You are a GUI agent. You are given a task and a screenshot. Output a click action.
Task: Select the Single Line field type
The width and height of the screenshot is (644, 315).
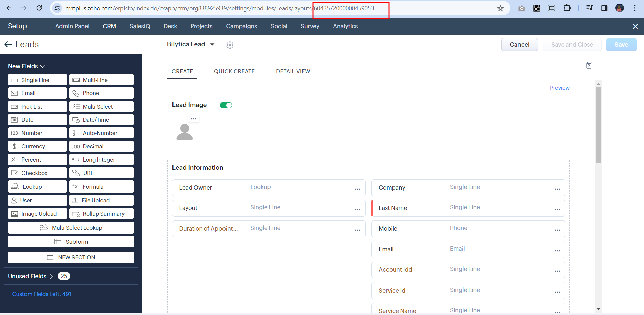38,80
